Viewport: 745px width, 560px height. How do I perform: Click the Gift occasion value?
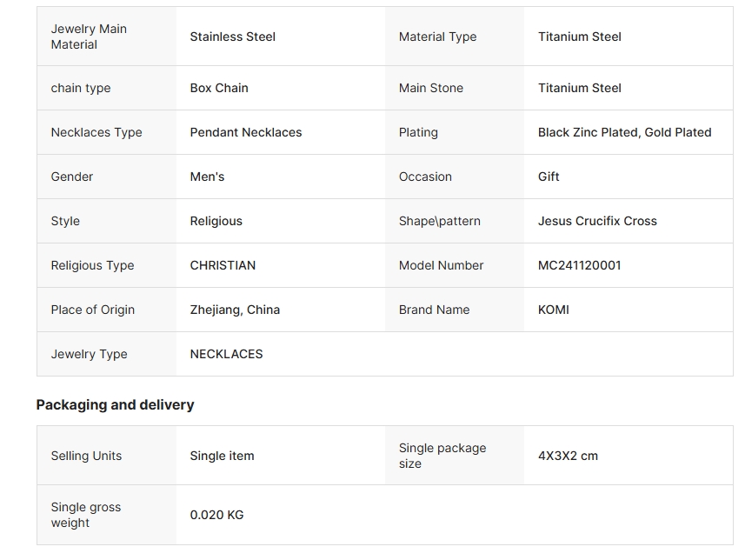point(549,177)
